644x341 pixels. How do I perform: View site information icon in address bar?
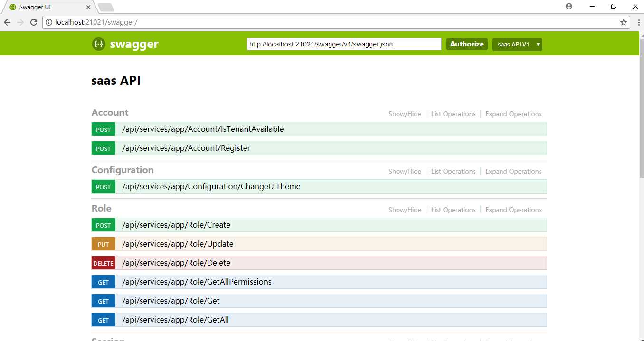click(x=49, y=22)
